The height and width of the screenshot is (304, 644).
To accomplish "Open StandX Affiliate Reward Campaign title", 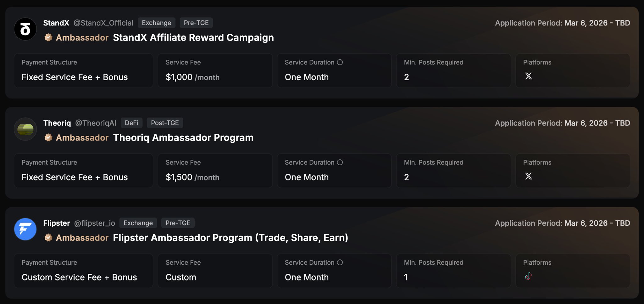I will (193, 38).
